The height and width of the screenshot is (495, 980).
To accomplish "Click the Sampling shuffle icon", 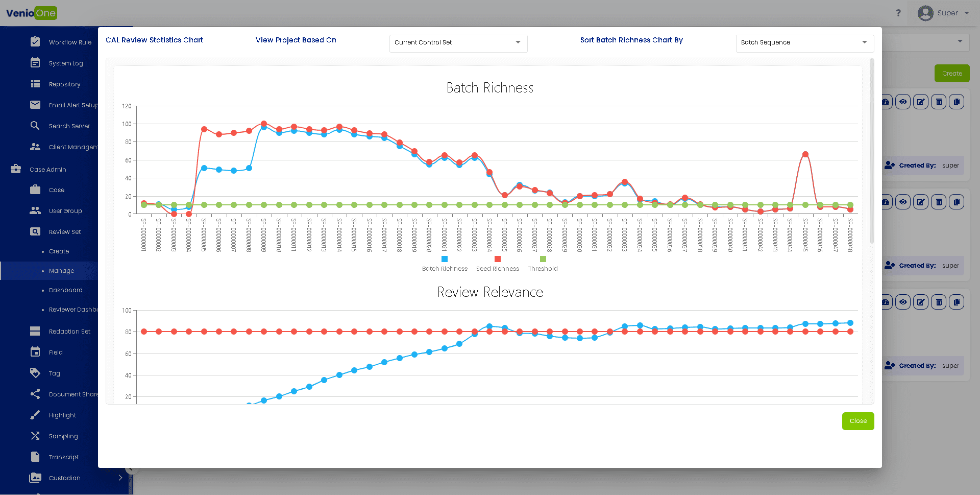I will pyautogui.click(x=35, y=436).
